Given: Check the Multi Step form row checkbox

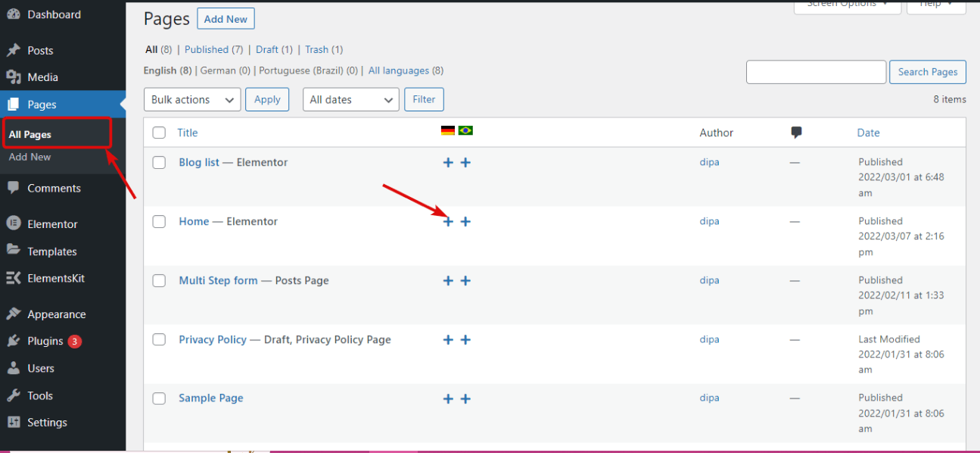Looking at the screenshot, I should pos(159,280).
